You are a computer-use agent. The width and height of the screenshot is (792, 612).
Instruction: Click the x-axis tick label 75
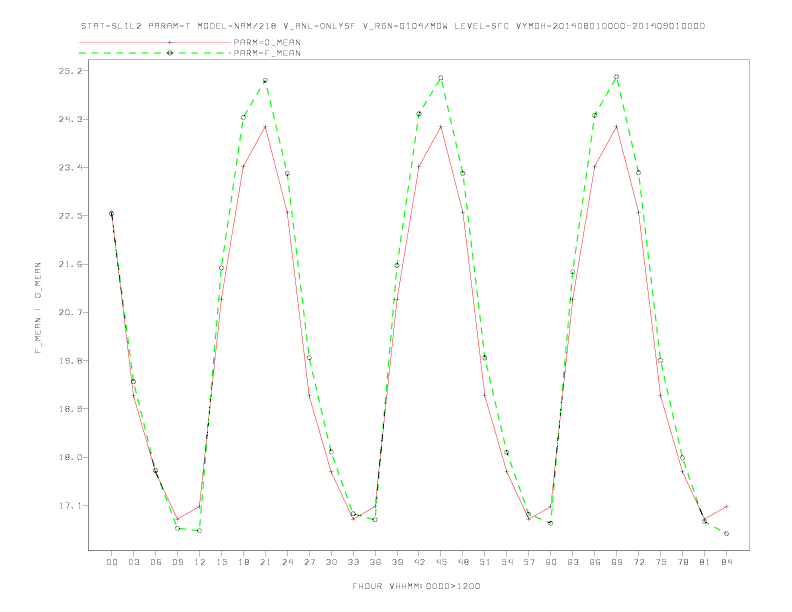click(x=661, y=562)
